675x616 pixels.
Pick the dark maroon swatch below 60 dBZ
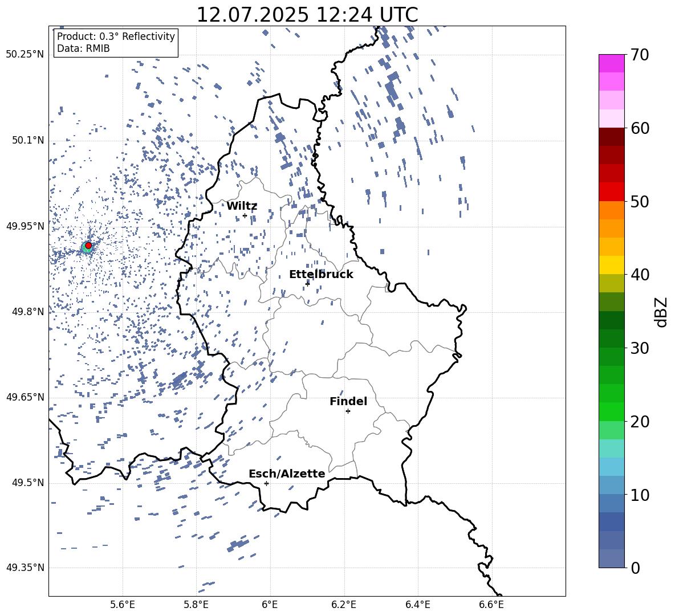tap(611, 137)
